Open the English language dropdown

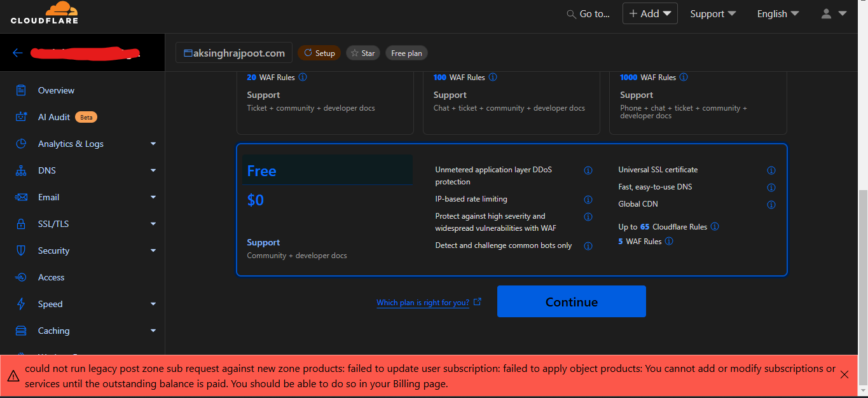778,14
